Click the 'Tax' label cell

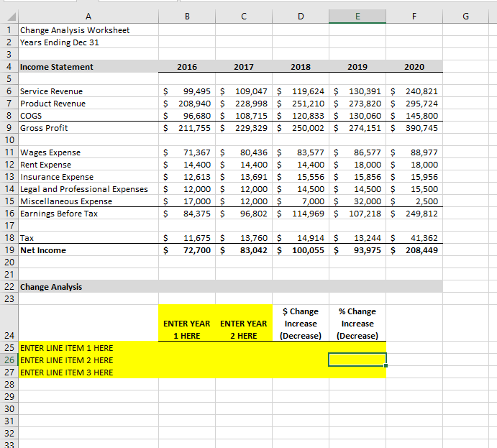[x=88, y=238]
